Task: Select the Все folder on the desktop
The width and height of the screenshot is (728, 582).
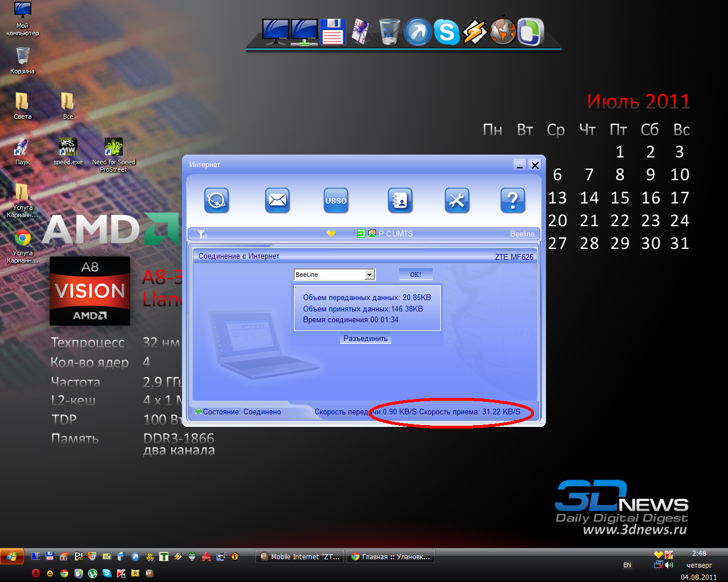Action: pyautogui.click(x=68, y=106)
